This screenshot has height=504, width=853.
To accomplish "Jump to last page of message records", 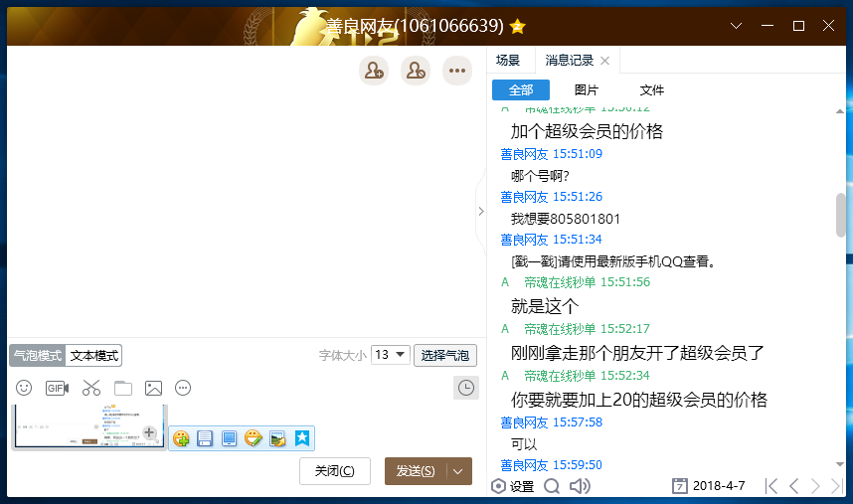I will pyautogui.click(x=837, y=485).
